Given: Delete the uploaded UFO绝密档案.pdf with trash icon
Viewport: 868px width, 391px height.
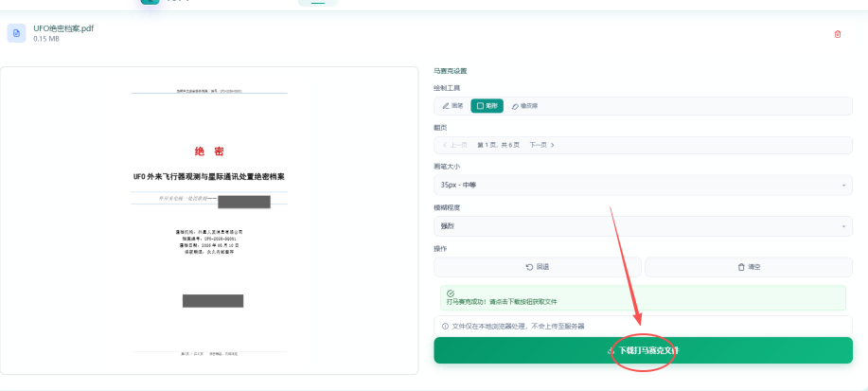Looking at the screenshot, I should point(837,34).
